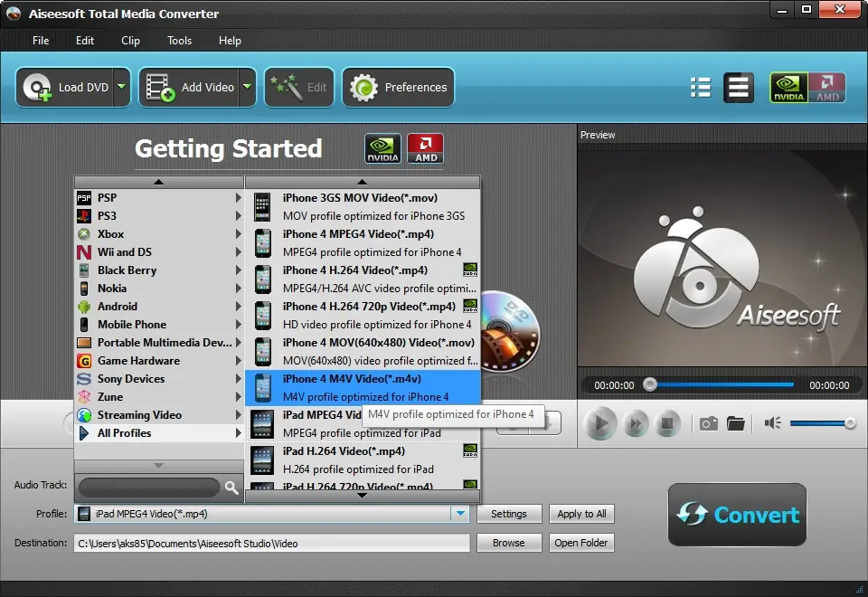Choose iPhone 3GS MOV Video profile
The width and height of the screenshot is (868, 597).
[363, 207]
